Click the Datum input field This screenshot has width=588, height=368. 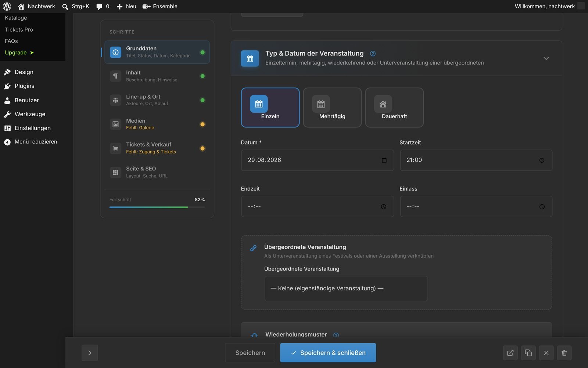coord(318,160)
